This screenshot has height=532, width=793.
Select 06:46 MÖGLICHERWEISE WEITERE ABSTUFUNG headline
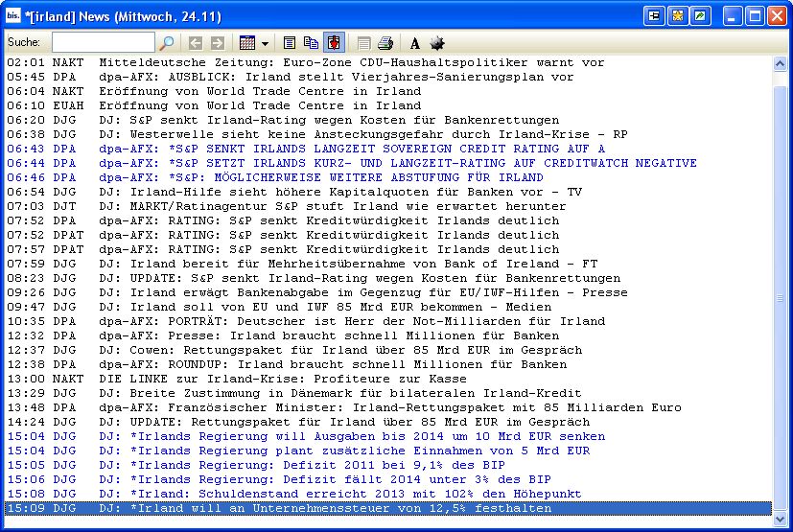(x=388, y=177)
